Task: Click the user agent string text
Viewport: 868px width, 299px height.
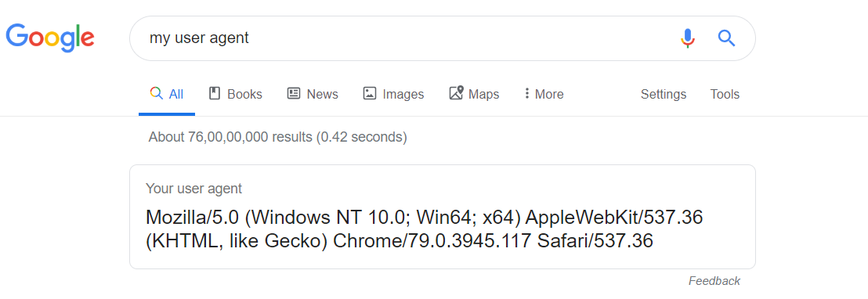Action: pyautogui.click(x=424, y=229)
